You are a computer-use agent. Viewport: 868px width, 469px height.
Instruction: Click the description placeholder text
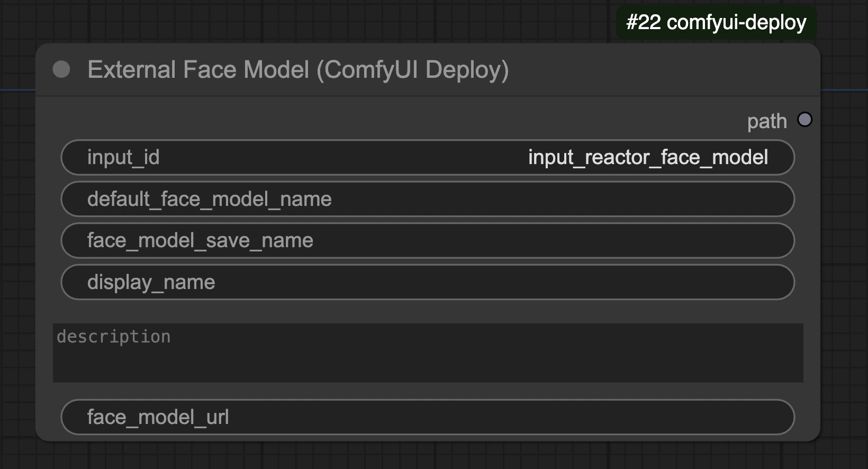coord(114,336)
